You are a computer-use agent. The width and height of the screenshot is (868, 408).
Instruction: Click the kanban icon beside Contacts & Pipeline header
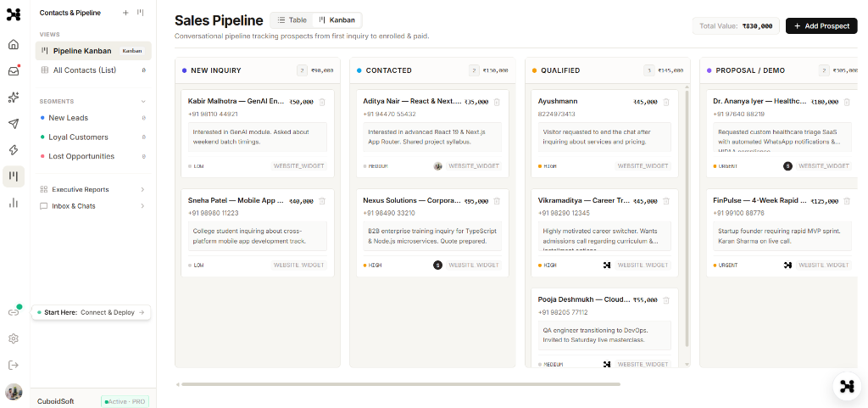click(x=140, y=12)
